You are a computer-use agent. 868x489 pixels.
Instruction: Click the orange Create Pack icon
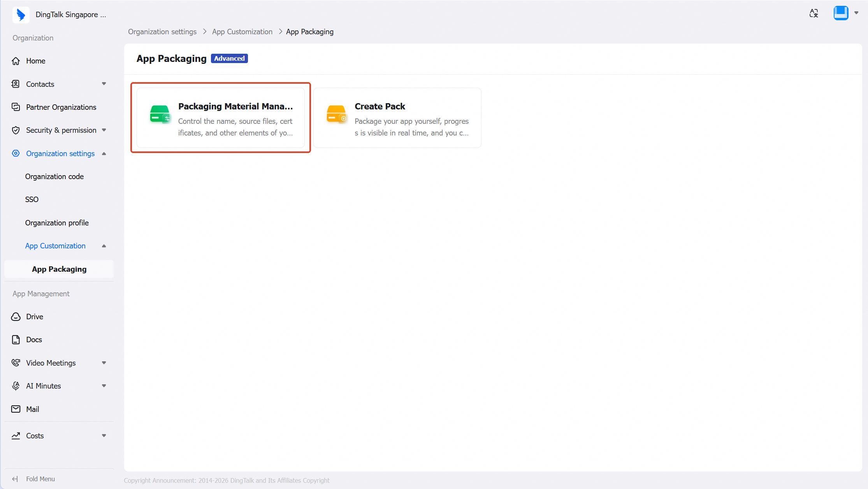[337, 114]
